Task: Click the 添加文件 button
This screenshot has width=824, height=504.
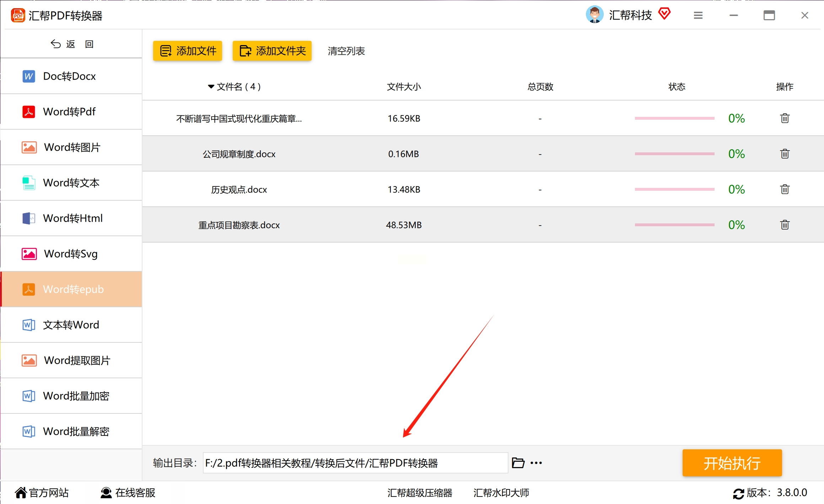Action: tap(188, 51)
